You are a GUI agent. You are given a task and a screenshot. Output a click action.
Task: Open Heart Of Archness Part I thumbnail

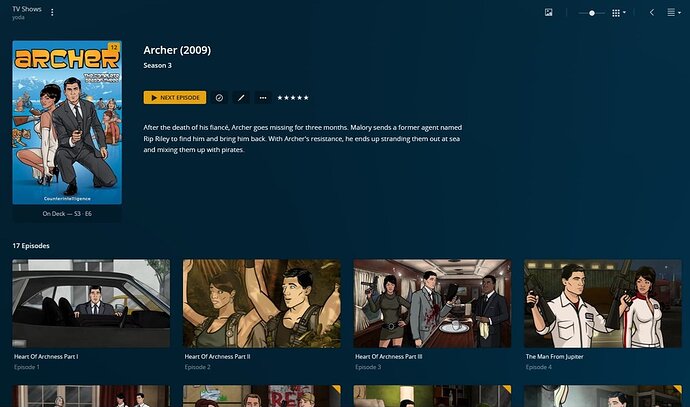tap(91, 304)
